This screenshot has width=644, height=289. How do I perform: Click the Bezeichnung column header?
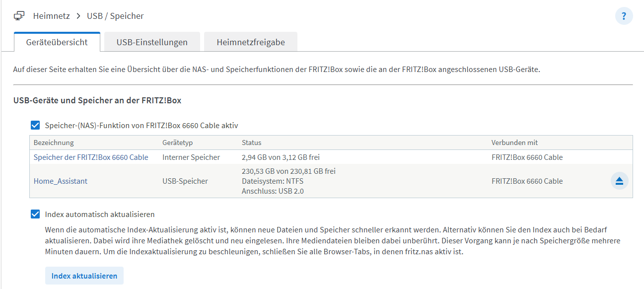click(54, 143)
